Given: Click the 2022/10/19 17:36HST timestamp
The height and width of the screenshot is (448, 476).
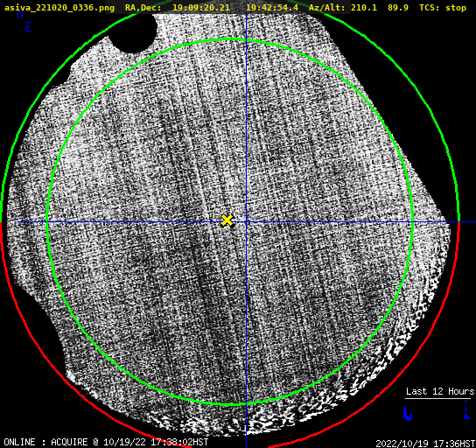Looking at the screenshot, I should click(x=425, y=444).
